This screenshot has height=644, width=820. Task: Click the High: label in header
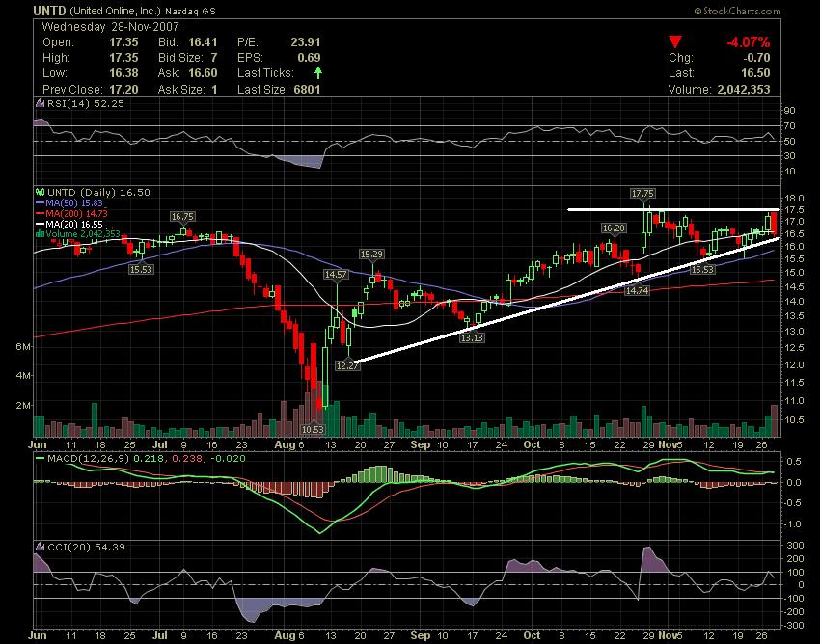tap(56, 58)
